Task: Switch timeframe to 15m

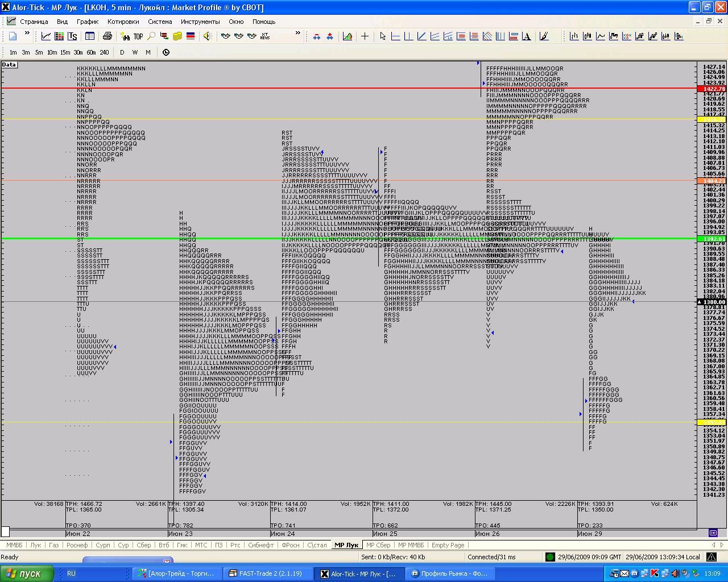Action: pyautogui.click(x=65, y=52)
